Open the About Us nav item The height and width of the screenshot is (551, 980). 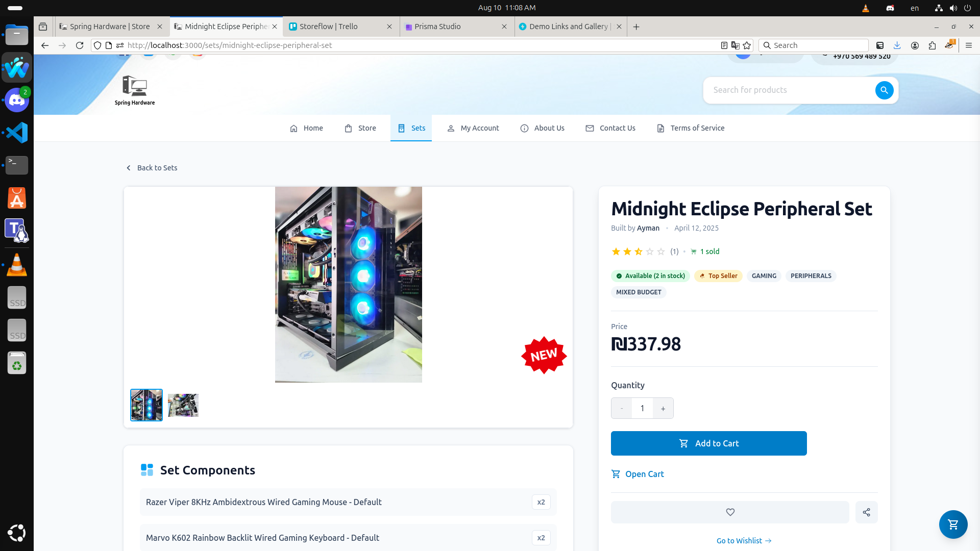coord(542,128)
